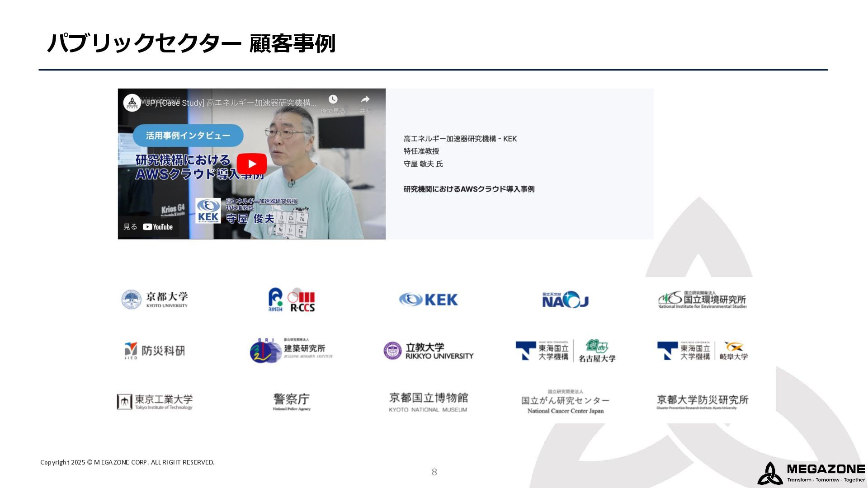Click the video share arrow icon

pos(365,99)
